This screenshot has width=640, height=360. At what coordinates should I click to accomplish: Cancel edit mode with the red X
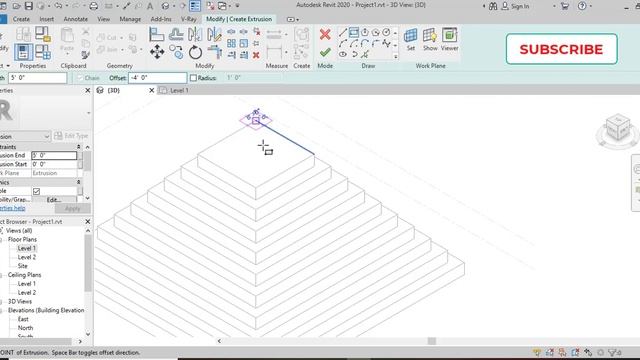pos(325,34)
